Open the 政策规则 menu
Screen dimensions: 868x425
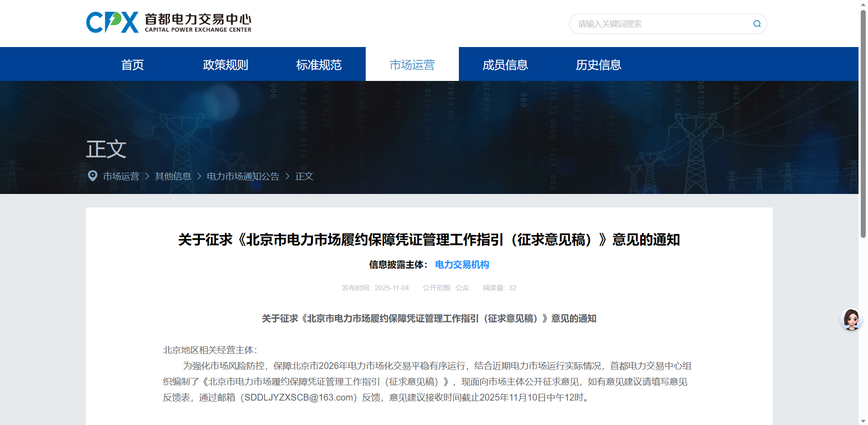tap(226, 65)
